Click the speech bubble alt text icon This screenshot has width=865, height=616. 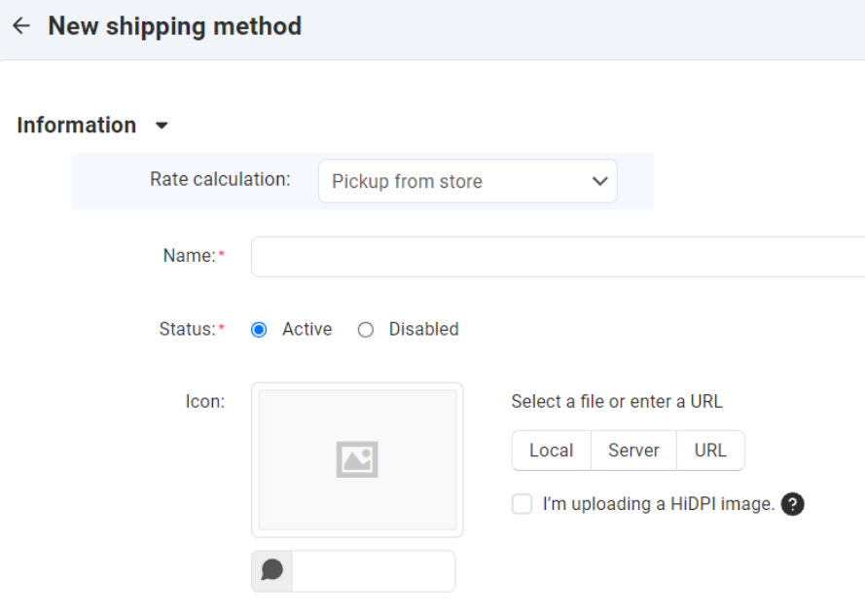pos(272,570)
